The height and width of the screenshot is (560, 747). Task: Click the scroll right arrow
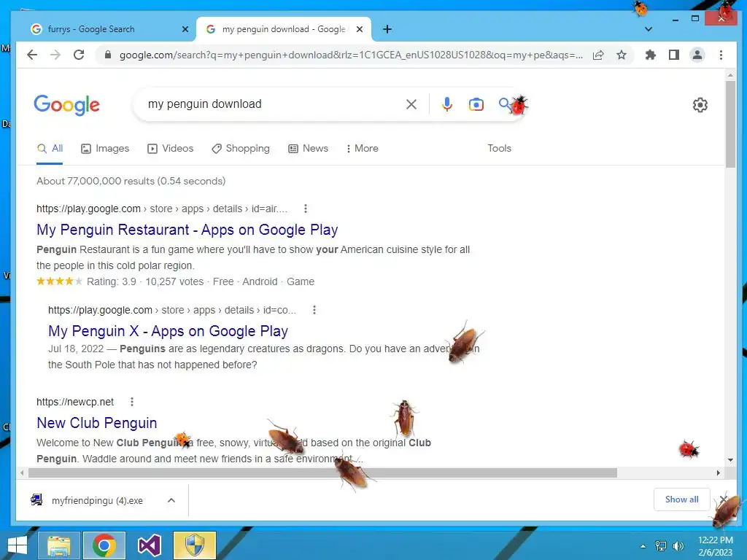click(719, 472)
